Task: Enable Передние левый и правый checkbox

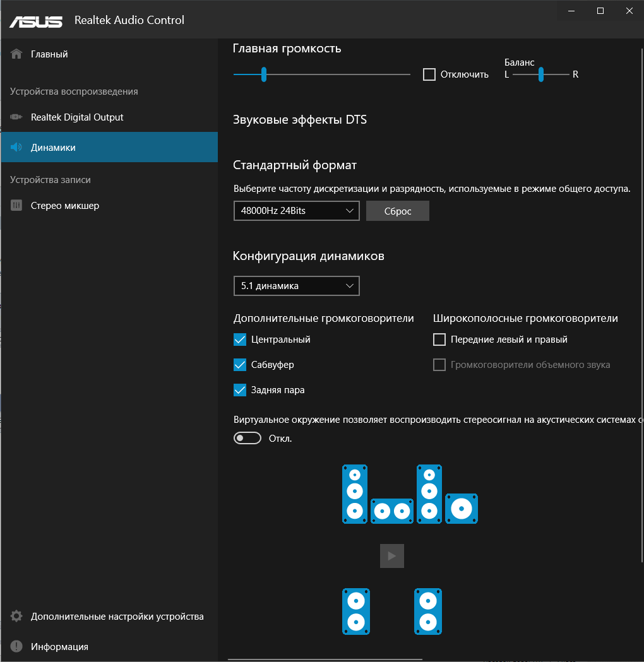Action: click(439, 340)
